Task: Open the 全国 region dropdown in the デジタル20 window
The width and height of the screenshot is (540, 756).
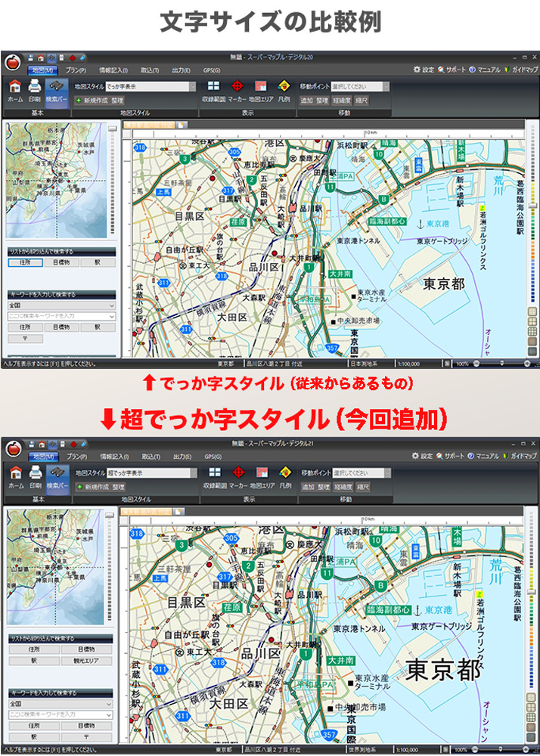Action: 62,305
